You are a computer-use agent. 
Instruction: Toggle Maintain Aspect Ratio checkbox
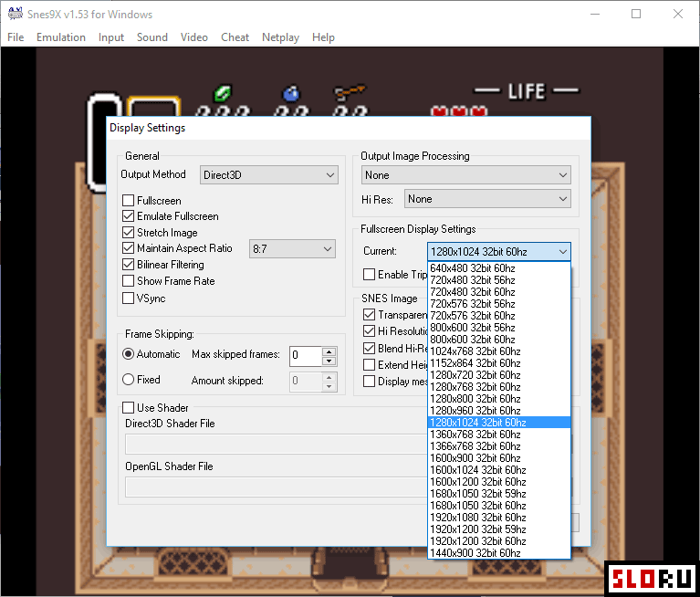coord(128,248)
